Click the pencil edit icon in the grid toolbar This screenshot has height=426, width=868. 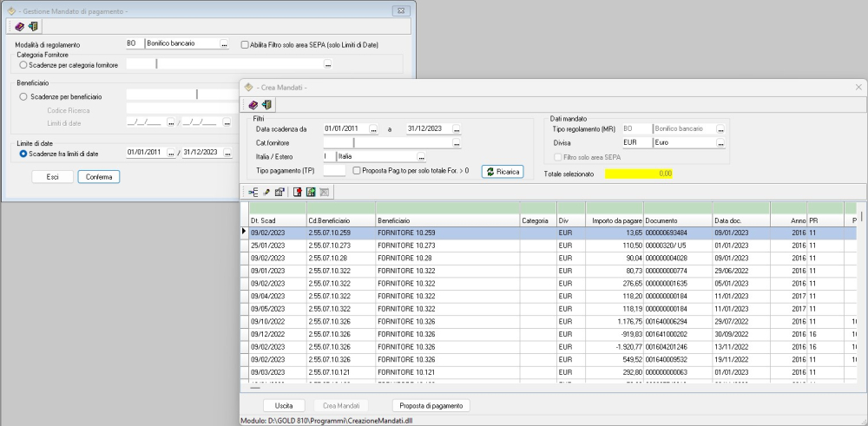(266, 191)
